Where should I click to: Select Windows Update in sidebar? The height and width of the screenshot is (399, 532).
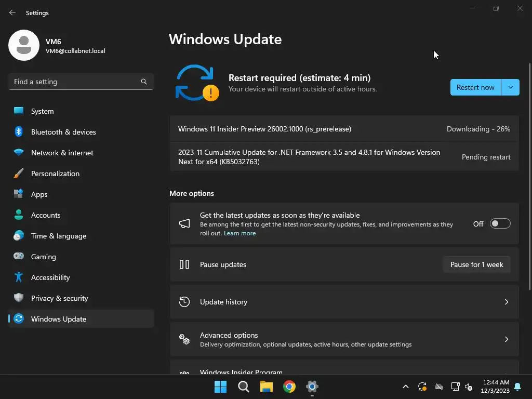coord(81,318)
